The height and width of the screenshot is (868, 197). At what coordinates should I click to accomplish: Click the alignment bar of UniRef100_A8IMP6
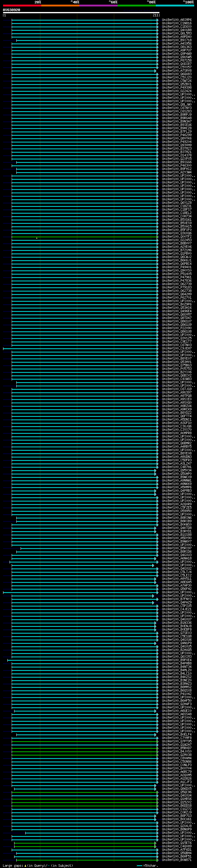point(85,20)
